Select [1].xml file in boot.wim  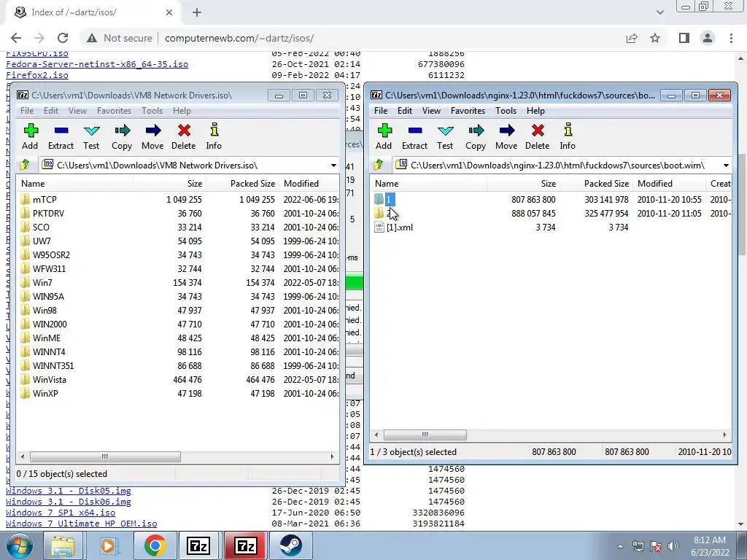(x=400, y=227)
